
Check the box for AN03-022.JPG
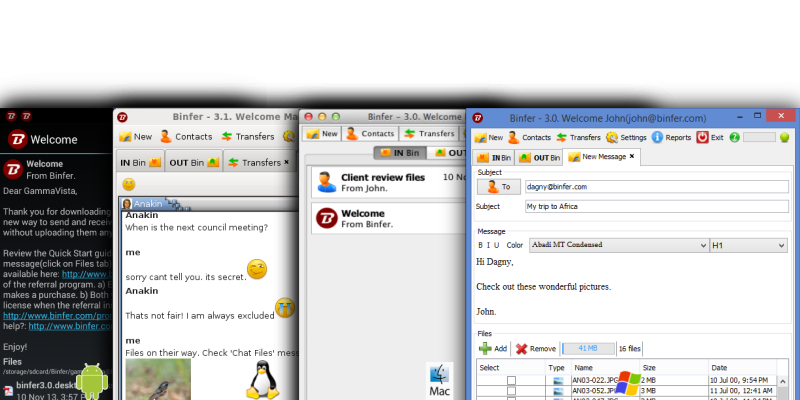tap(511, 380)
